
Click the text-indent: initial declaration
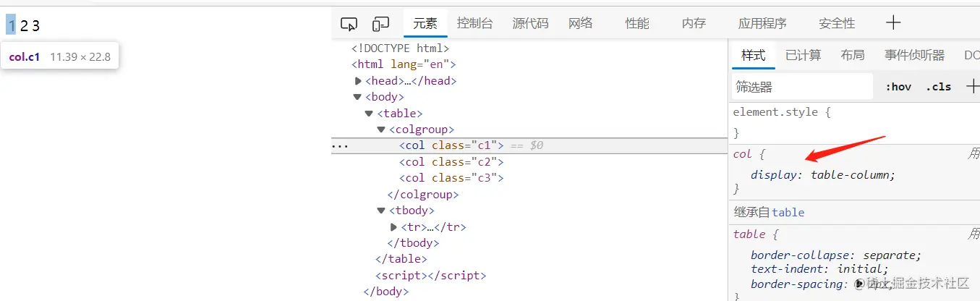[x=819, y=268]
